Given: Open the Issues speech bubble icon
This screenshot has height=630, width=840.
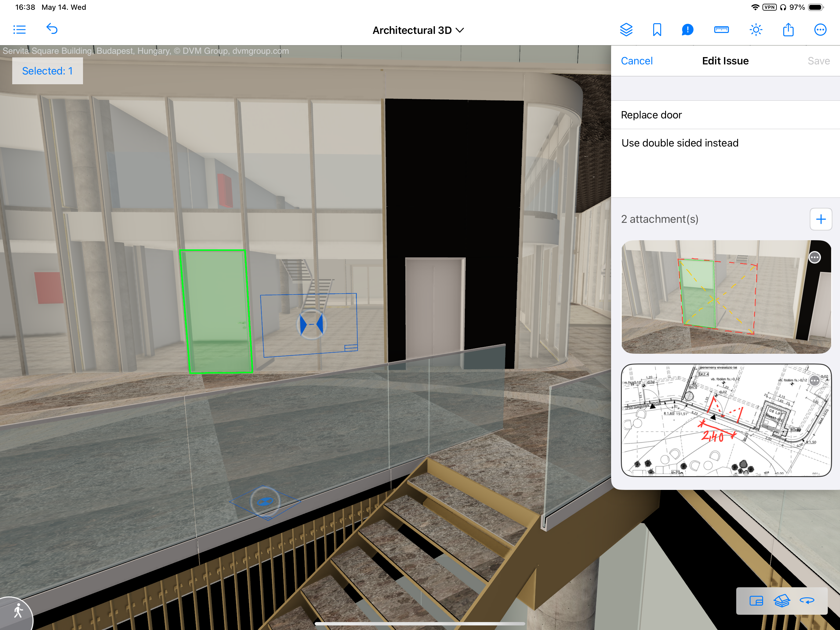Looking at the screenshot, I should [x=687, y=30].
